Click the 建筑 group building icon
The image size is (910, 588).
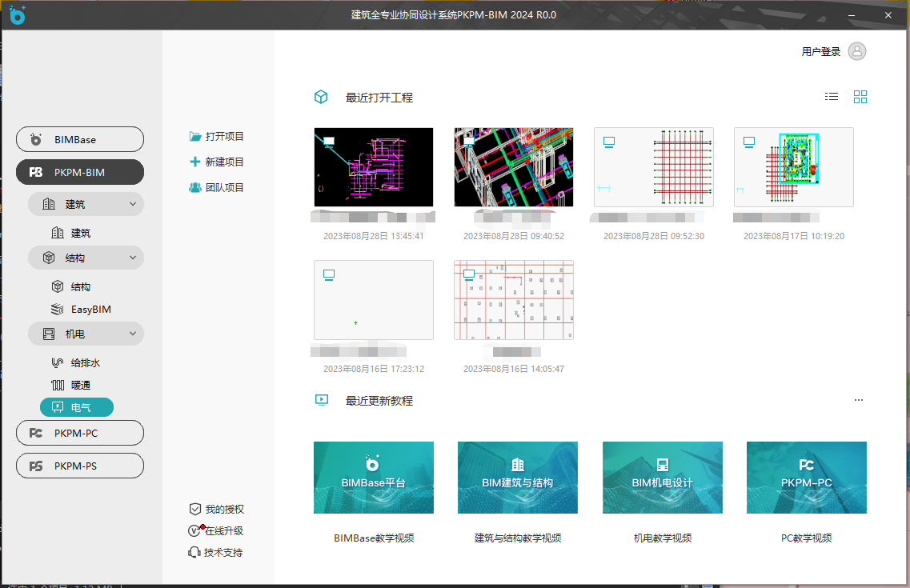[x=50, y=204]
